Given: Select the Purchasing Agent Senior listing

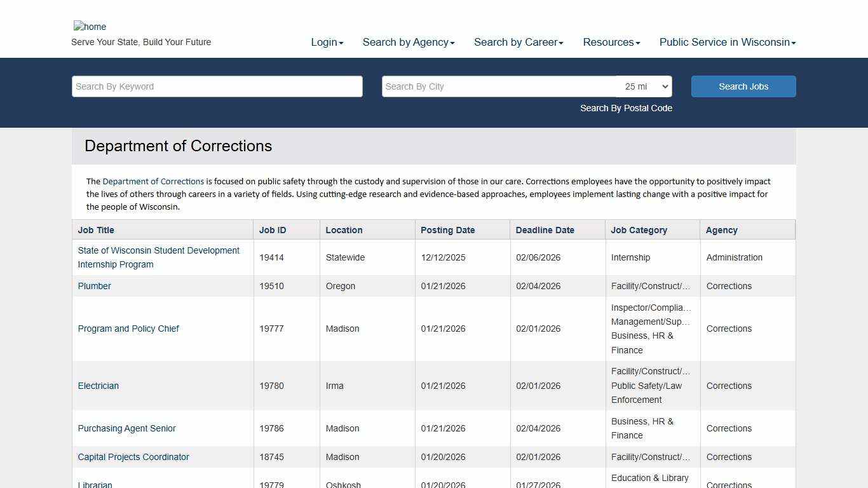Looking at the screenshot, I should tap(126, 428).
